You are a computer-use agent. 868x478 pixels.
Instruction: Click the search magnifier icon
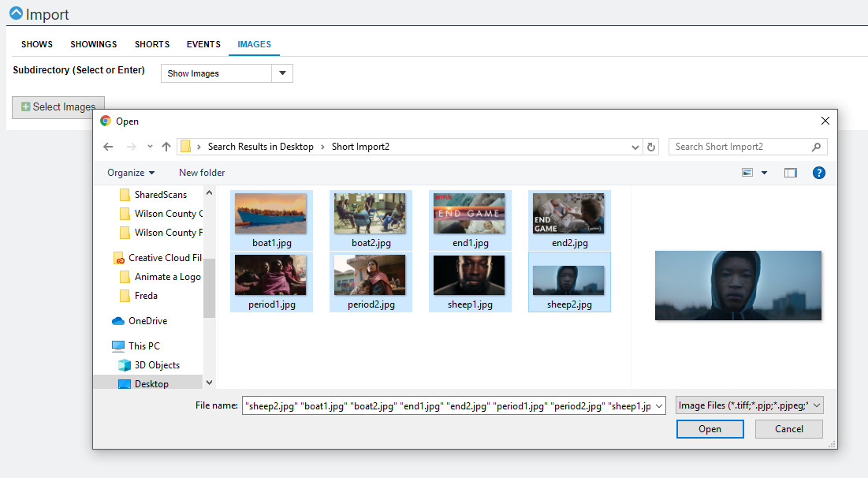click(x=816, y=147)
